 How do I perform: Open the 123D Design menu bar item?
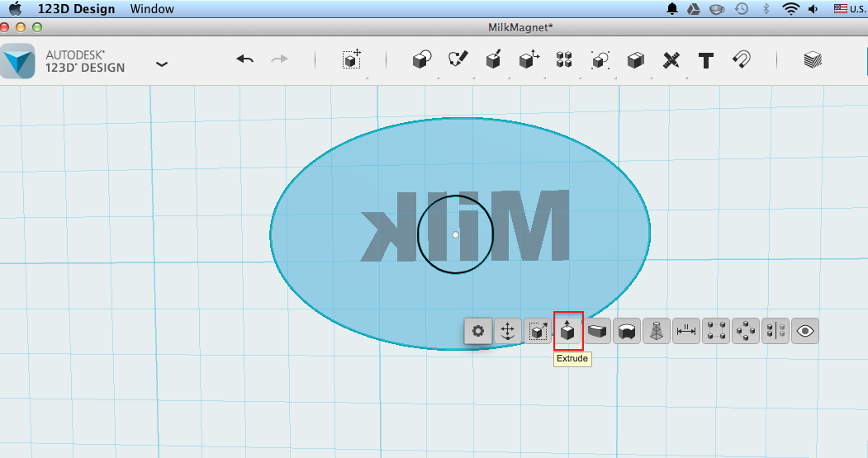coord(76,9)
